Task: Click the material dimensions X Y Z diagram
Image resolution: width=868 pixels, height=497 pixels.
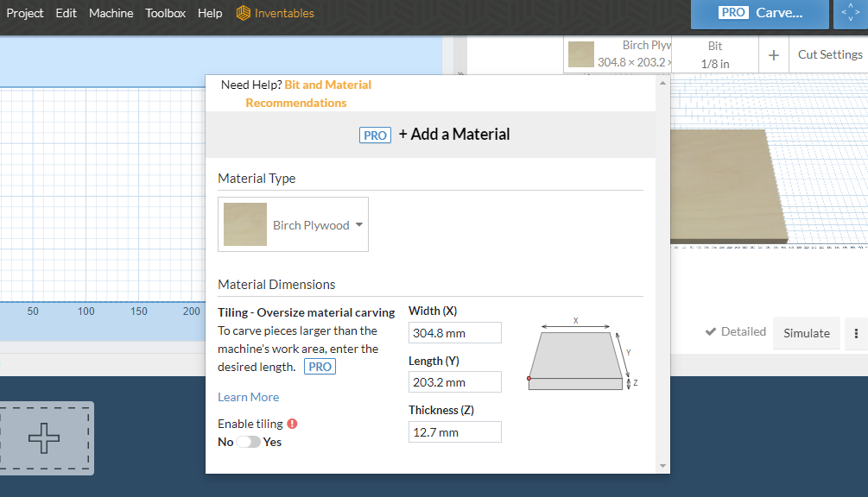Action: (581, 354)
